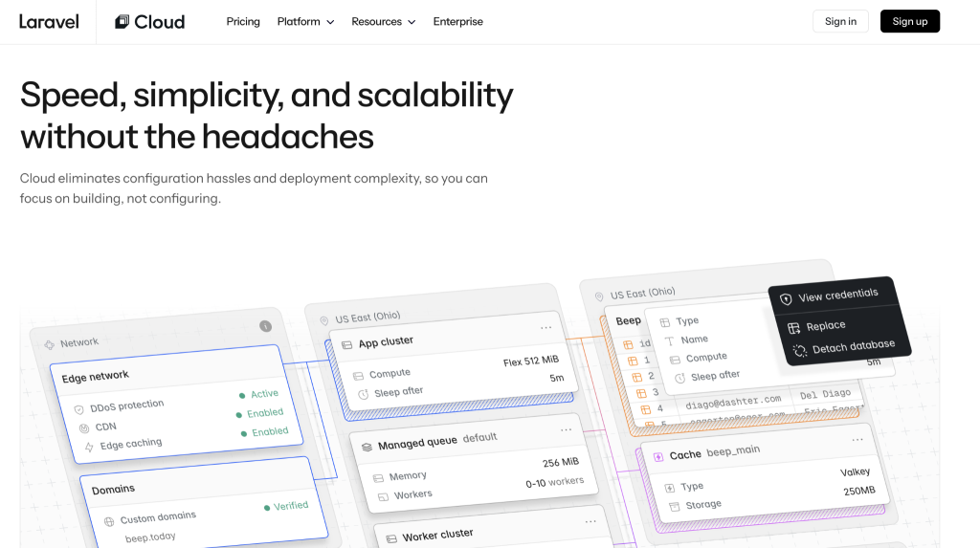
Task: Click the Flex 512 MiB compute value
Action: [530, 362]
